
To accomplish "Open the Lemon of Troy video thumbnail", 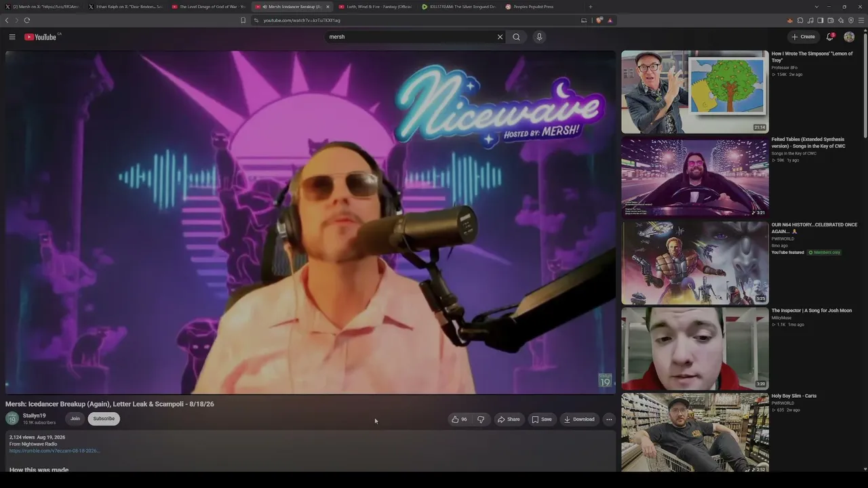I will 695,91.
